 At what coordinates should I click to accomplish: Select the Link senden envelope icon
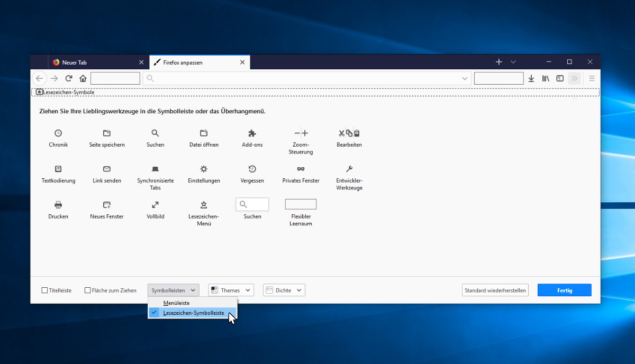(107, 169)
